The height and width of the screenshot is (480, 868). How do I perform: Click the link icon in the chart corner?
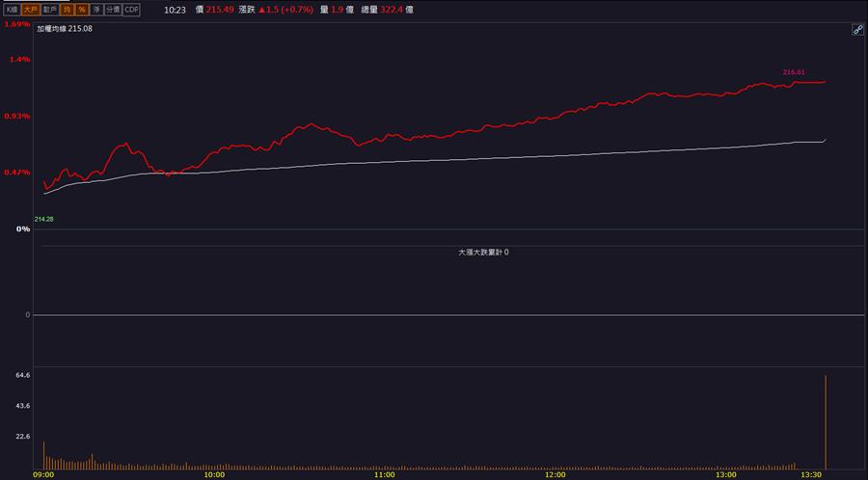[857, 31]
